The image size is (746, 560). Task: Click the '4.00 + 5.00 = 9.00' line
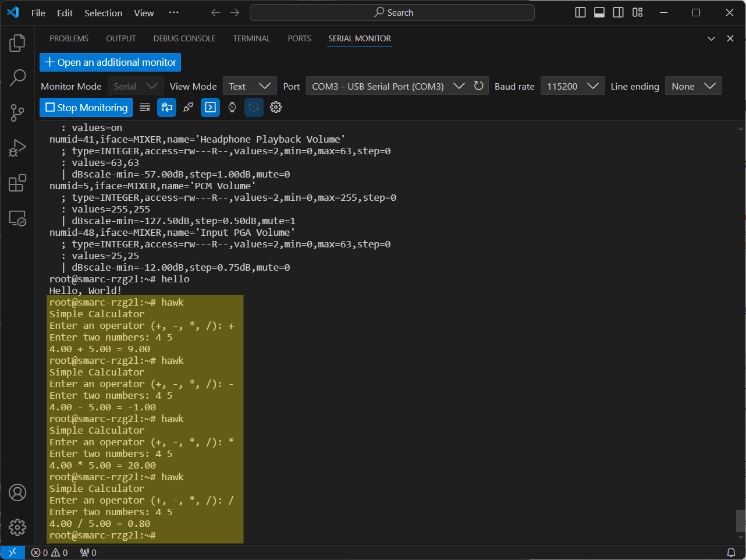(100, 349)
